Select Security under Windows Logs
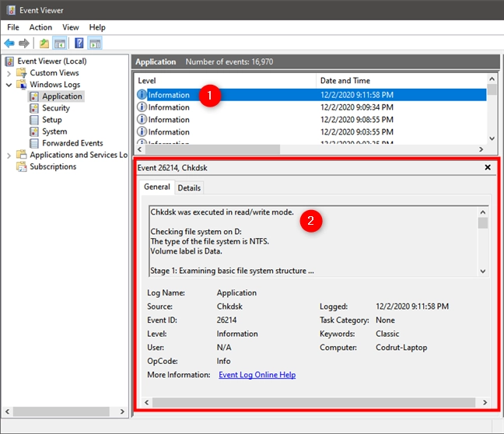The width and height of the screenshot is (504, 434). point(56,108)
